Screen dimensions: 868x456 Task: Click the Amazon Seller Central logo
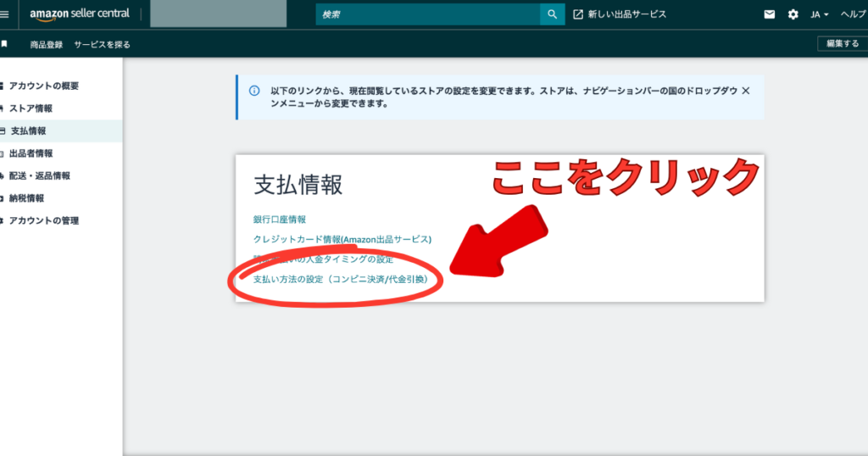pyautogui.click(x=80, y=14)
